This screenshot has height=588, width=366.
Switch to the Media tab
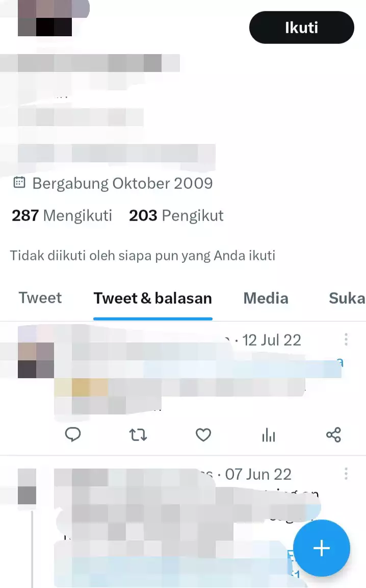pyautogui.click(x=266, y=299)
